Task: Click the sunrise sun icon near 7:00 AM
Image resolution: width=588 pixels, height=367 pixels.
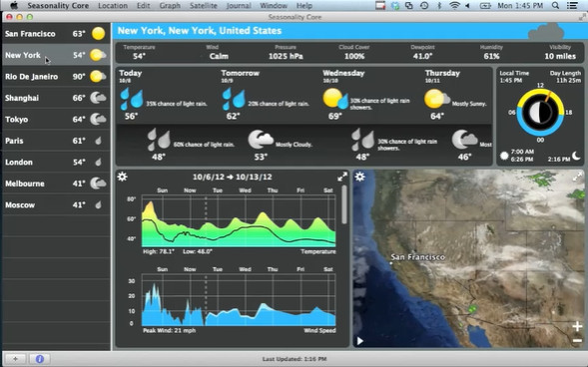Action: 504,155
